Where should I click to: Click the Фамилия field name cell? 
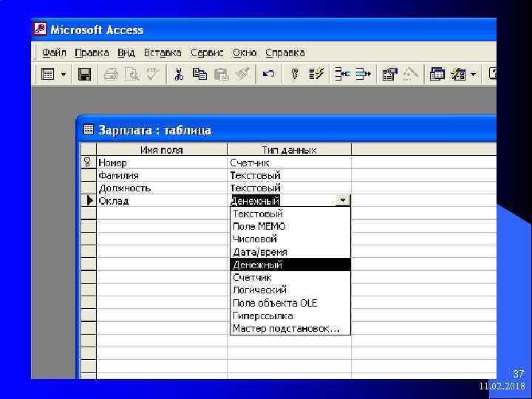162,175
